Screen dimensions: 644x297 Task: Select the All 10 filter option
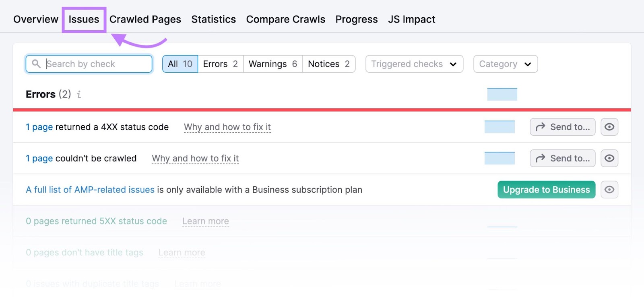(180, 64)
